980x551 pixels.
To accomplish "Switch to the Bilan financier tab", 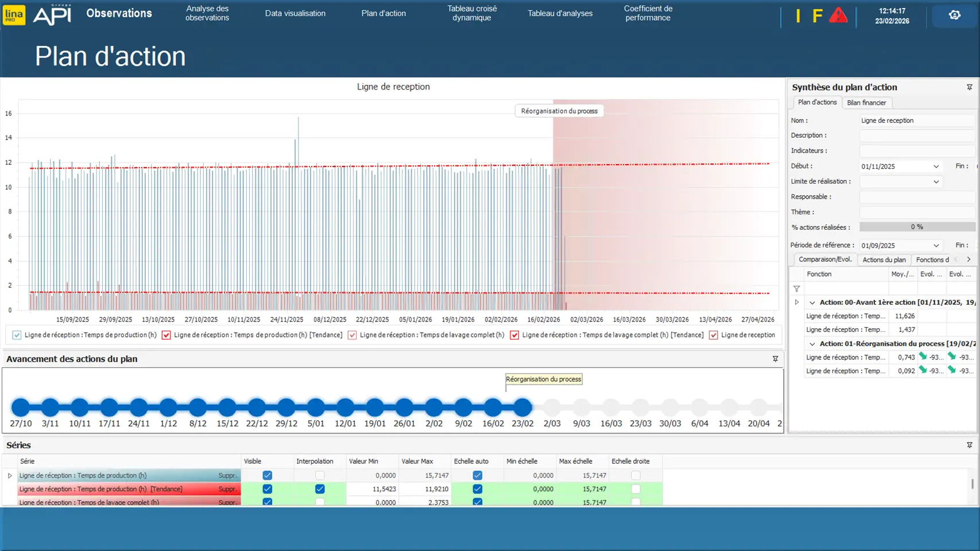I will pos(866,103).
